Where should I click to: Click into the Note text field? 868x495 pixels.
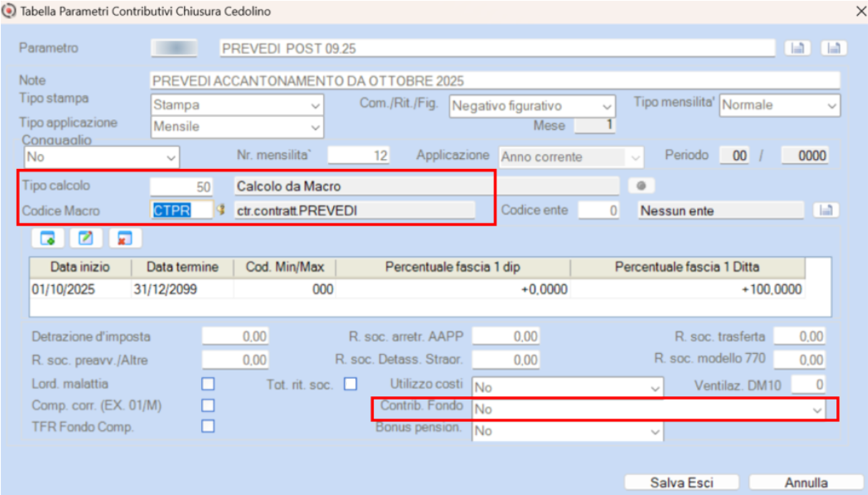495,81
